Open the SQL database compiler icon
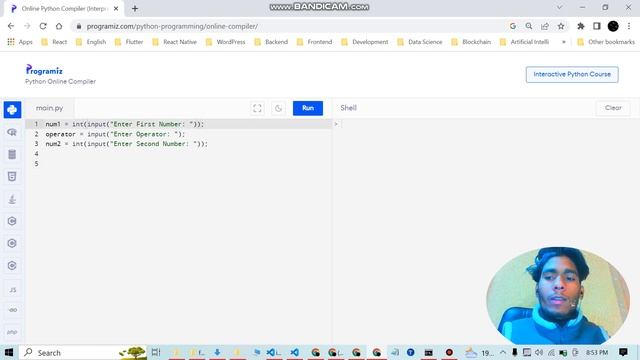The width and height of the screenshot is (640, 360). tap(12, 154)
